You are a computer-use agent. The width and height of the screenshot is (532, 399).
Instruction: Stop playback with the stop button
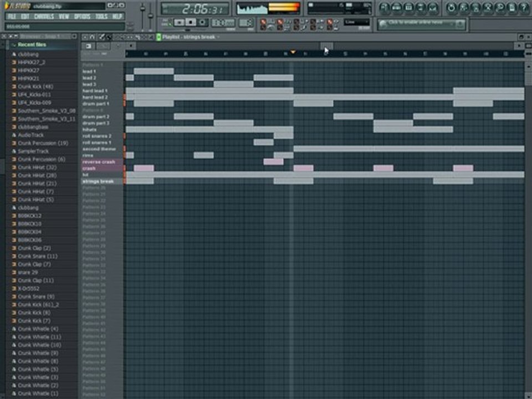(x=191, y=22)
